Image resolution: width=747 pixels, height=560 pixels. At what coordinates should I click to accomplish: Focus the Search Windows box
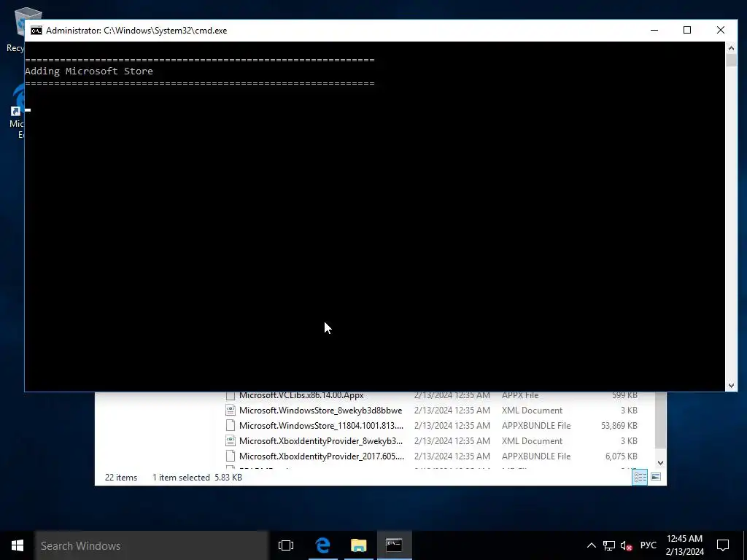(152, 545)
